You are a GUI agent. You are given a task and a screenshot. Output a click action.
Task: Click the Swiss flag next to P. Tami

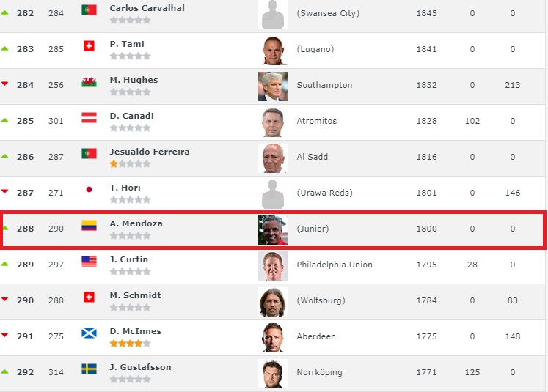point(89,47)
